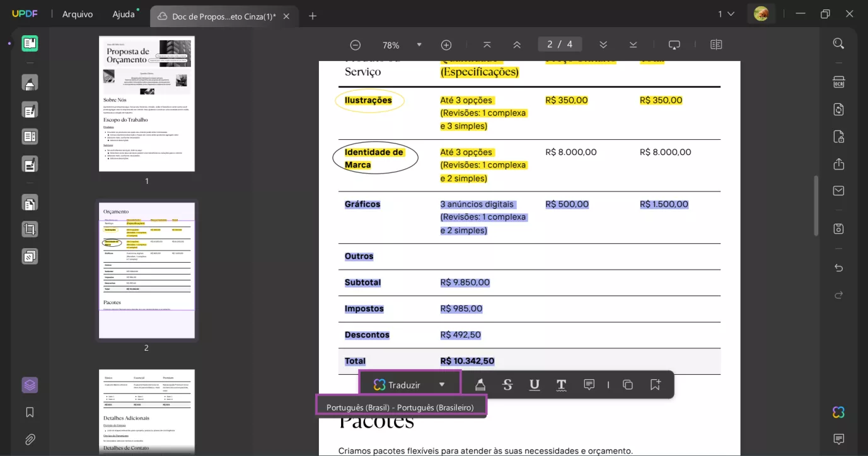Open UPDF AI assistant icon
This screenshot has height=456, width=868.
click(838, 413)
